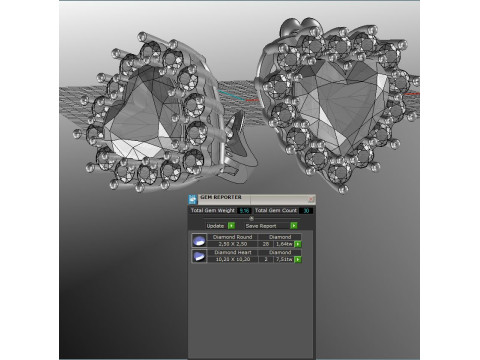Click the quantity 28 cell
Viewport: 480px width, 360px height.
point(266,244)
